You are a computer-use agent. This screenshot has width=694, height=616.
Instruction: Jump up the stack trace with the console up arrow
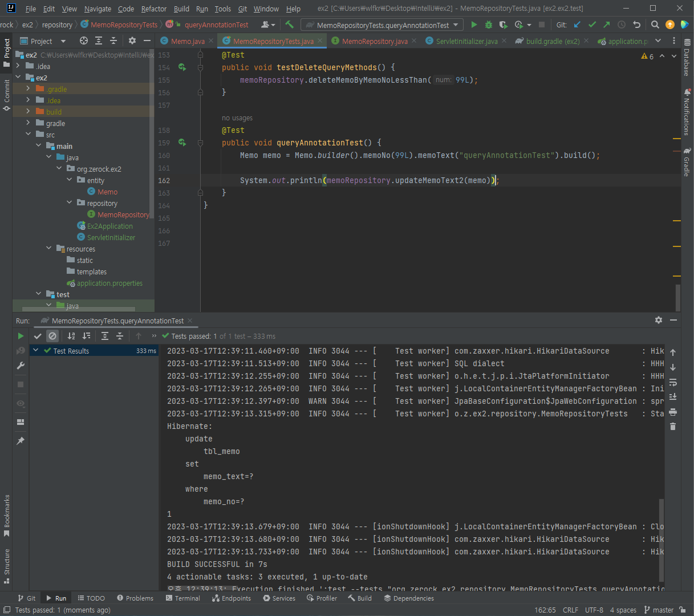pos(673,352)
